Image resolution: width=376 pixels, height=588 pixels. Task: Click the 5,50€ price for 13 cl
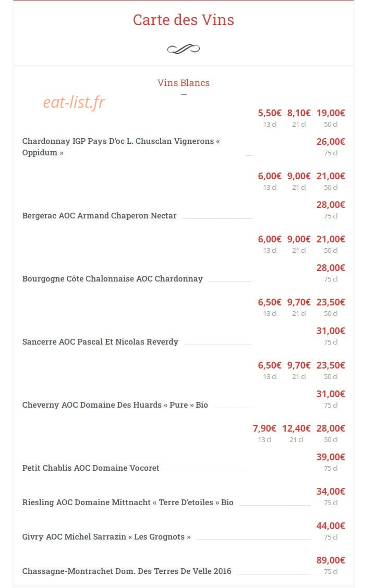270,113
